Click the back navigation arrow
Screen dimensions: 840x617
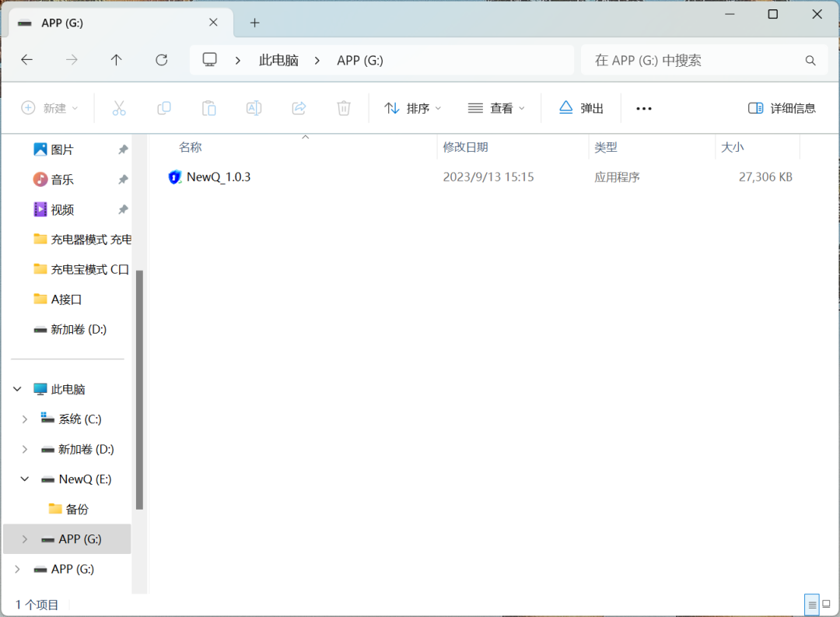[27, 60]
